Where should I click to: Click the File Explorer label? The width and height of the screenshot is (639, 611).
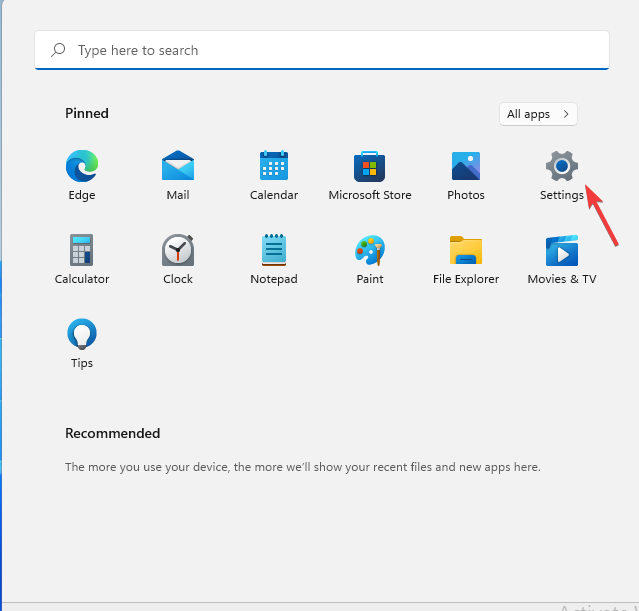tap(466, 279)
